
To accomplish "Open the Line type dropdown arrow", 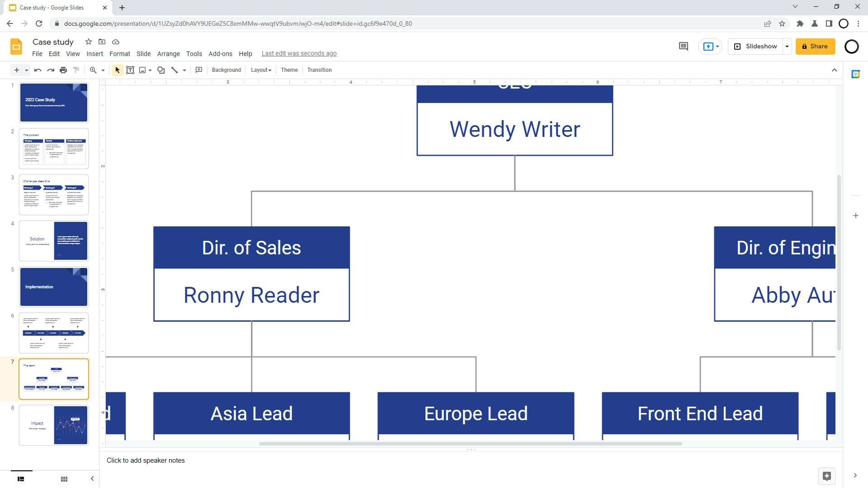I will (x=184, y=70).
